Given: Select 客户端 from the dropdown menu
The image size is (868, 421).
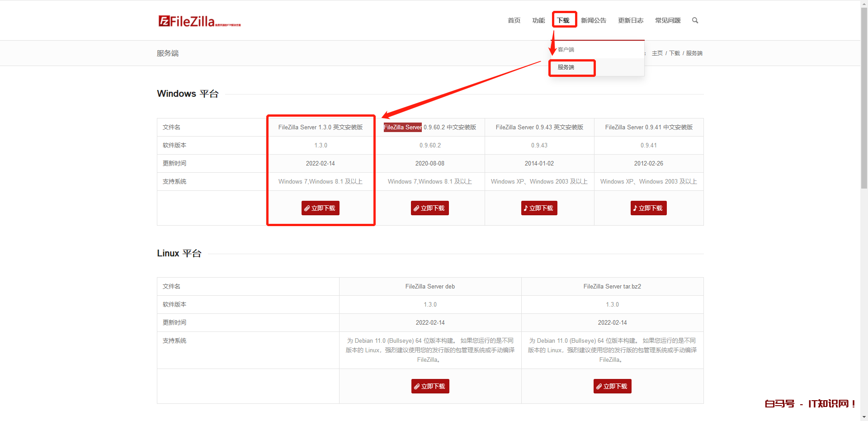Looking at the screenshot, I should click(566, 50).
